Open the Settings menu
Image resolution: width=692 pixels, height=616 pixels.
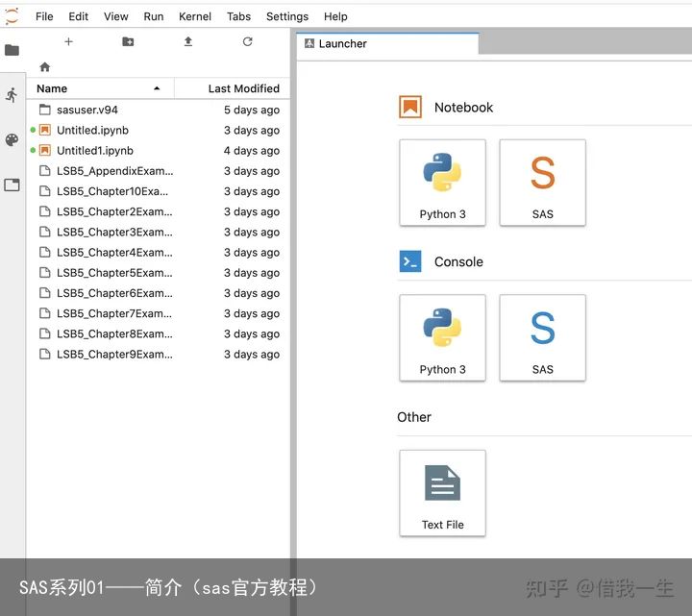(x=287, y=16)
